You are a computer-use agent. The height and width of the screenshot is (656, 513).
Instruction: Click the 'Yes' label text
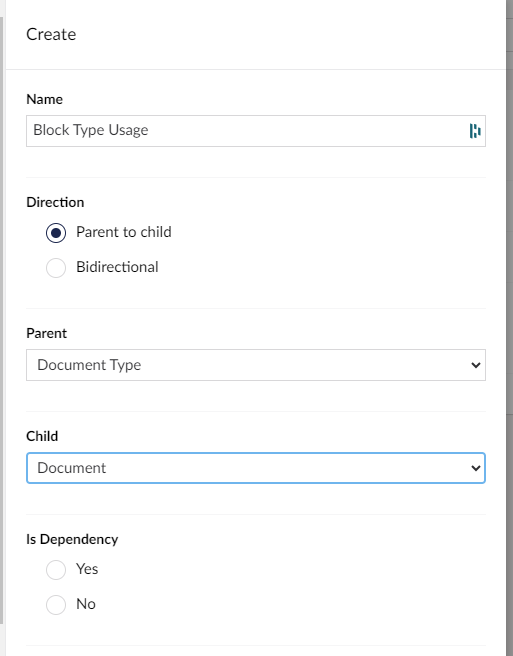(x=87, y=569)
